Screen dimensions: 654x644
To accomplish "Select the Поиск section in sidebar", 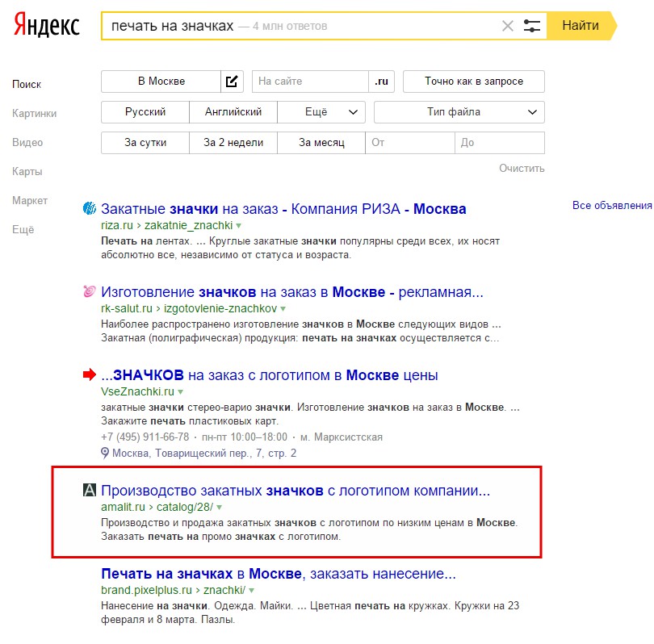I will 27,85.
